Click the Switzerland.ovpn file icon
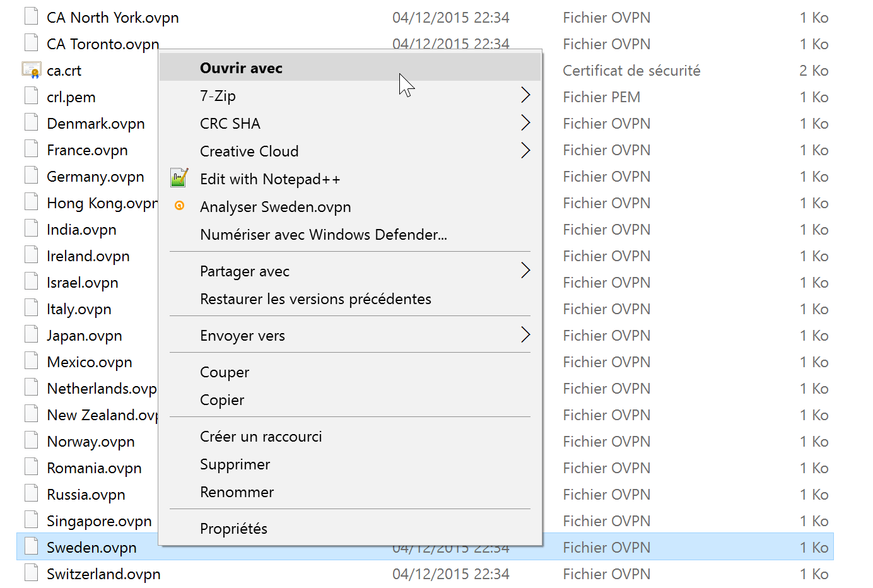The image size is (873, 588). coord(31,573)
